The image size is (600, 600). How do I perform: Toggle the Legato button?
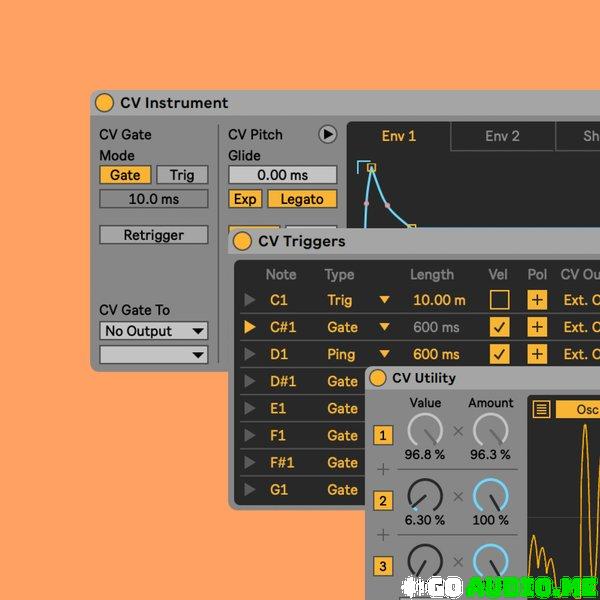click(302, 199)
